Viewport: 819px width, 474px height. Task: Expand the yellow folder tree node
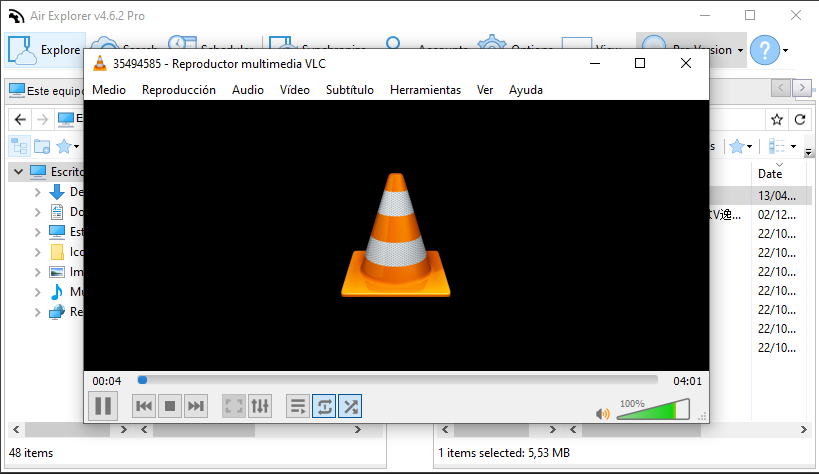point(37,252)
